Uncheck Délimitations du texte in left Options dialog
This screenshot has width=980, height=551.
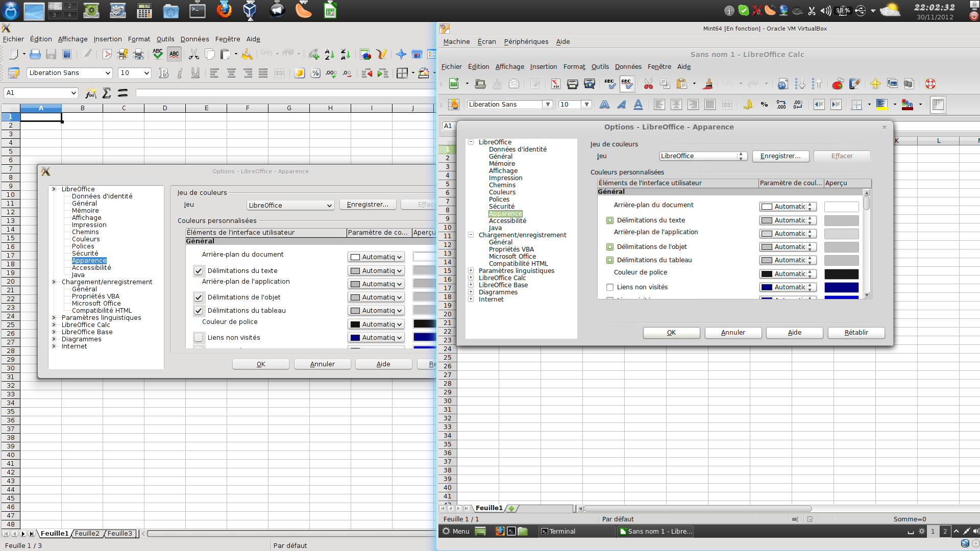(199, 271)
